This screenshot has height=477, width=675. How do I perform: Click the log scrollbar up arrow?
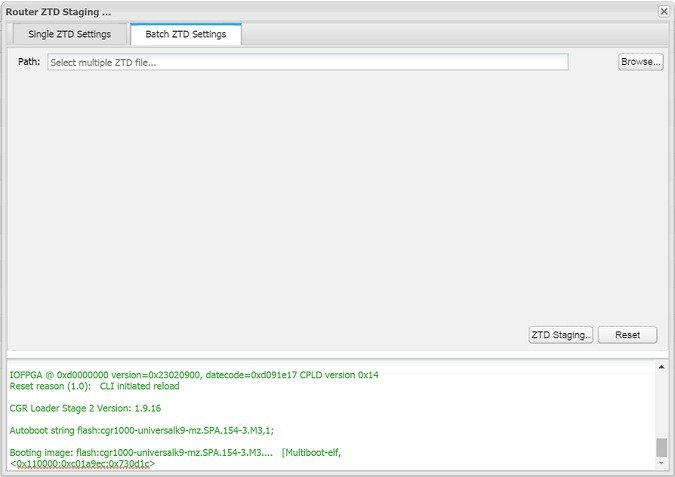pyautogui.click(x=661, y=367)
